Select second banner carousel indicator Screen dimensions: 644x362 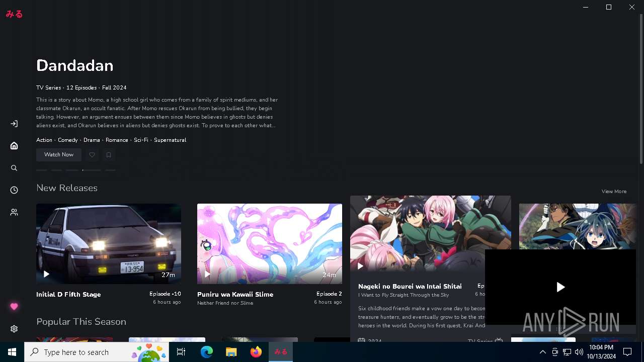click(56, 170)
